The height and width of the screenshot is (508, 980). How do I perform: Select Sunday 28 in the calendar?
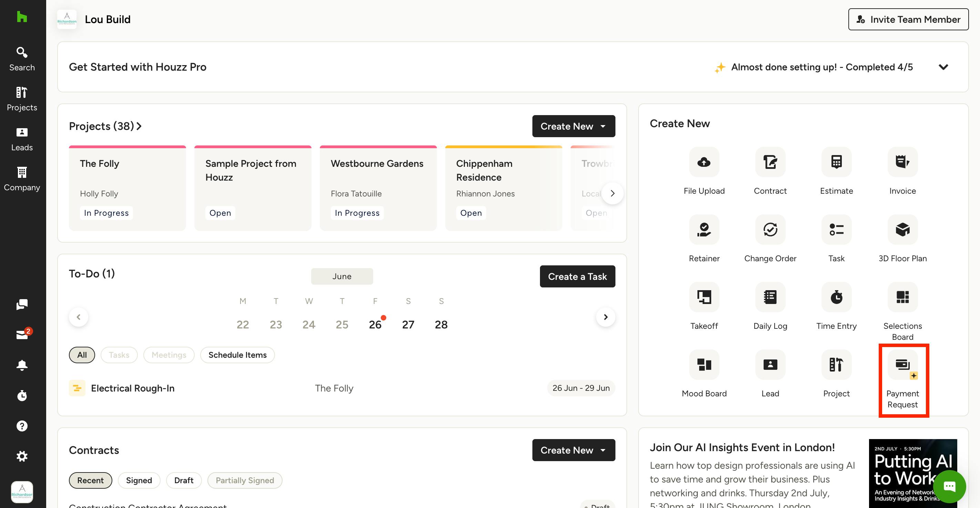tap(441, 325)
